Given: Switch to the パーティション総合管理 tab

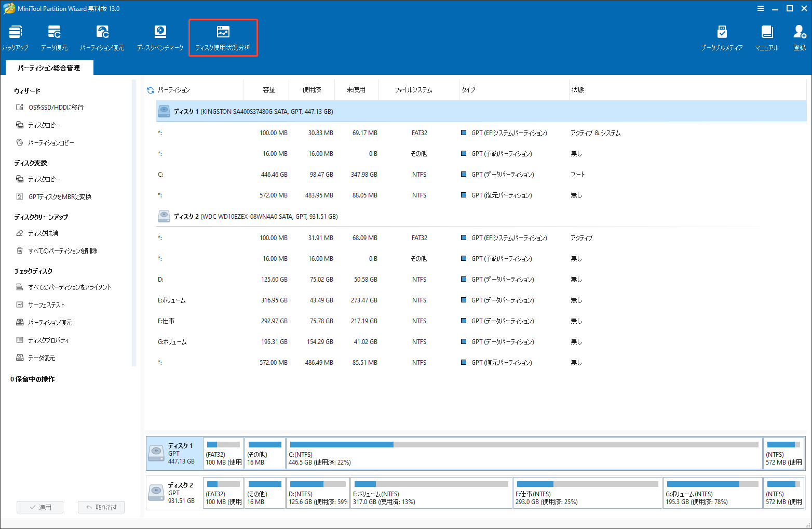Looking at the screenshot, I should (49, 68).
